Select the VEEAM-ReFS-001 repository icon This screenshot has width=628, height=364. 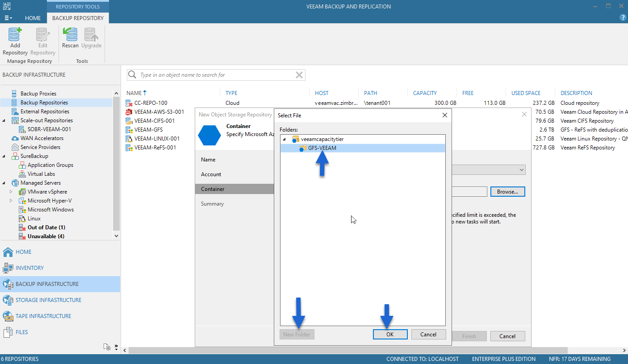[129, 148]
